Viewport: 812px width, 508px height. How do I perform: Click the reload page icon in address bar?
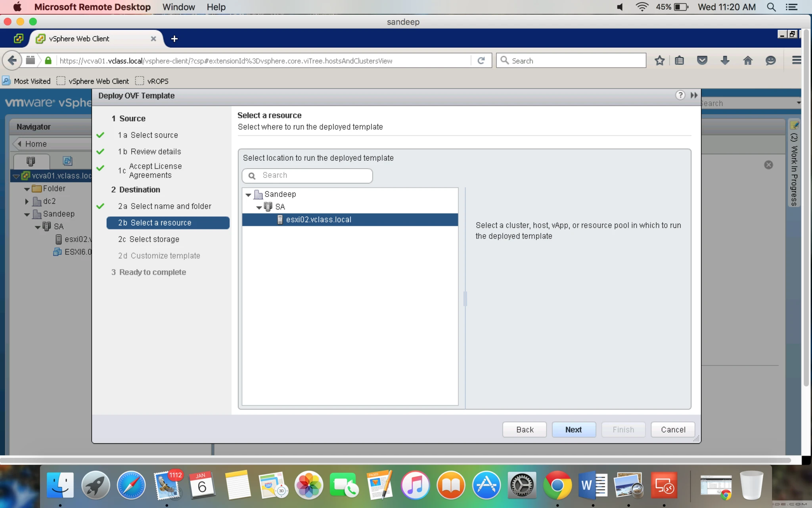tap(481, 60)
